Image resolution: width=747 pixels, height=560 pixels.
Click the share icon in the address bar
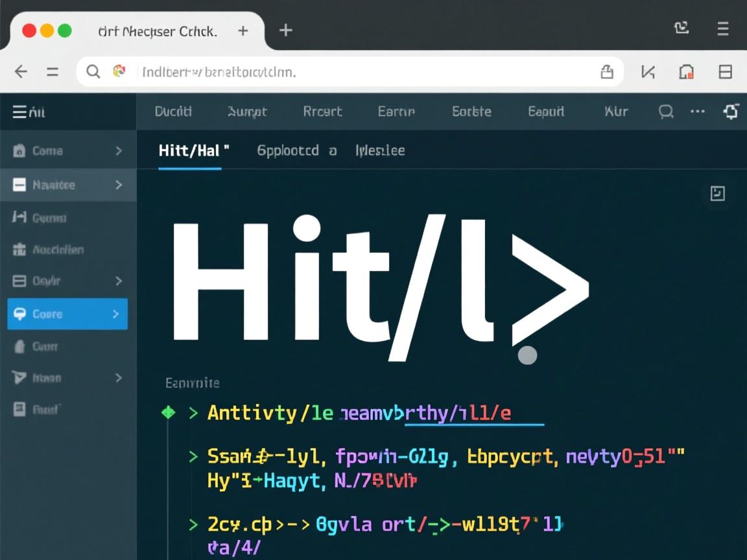(606, 72)
